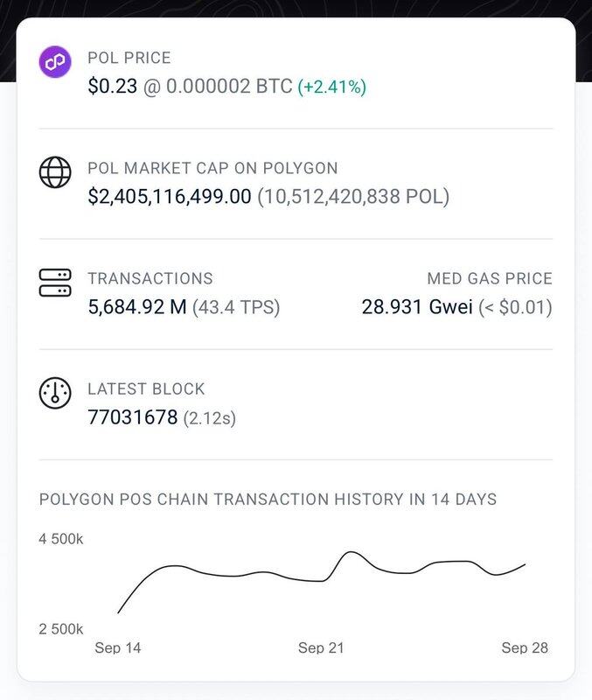Click the transaction history chart heading
Viewport: 592px width, 700px height.
268,499
